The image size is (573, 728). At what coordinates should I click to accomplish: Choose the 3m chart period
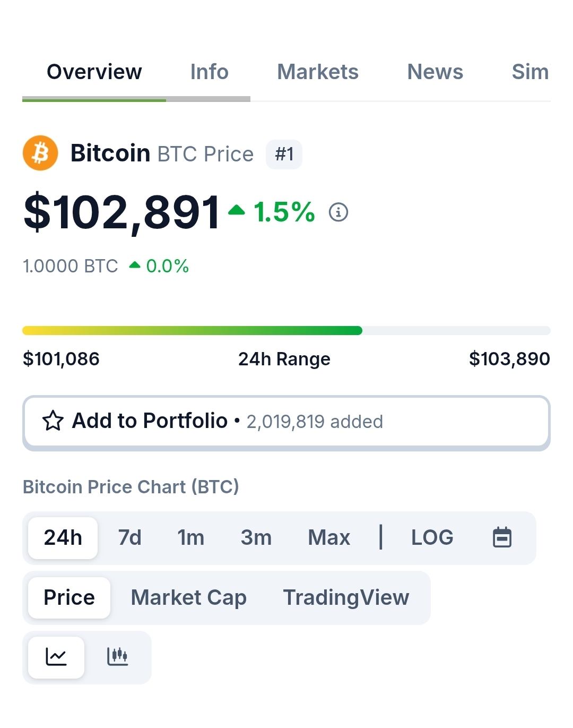tap(256, 537)
